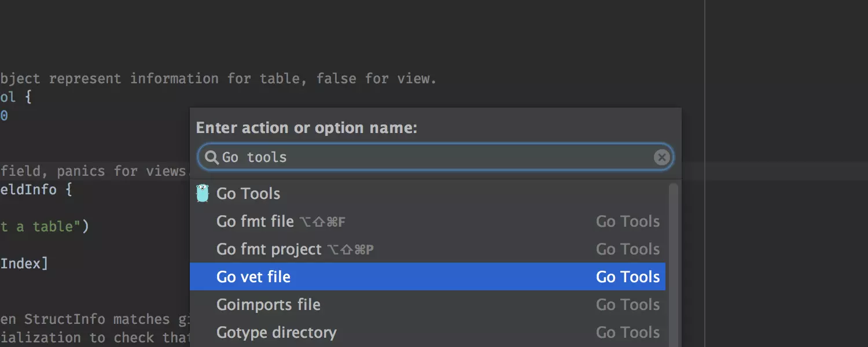Place cursor on 'Index]' code line
This screenshot has height=347, width=868.
pyautogui.click(x=24, y=264)
